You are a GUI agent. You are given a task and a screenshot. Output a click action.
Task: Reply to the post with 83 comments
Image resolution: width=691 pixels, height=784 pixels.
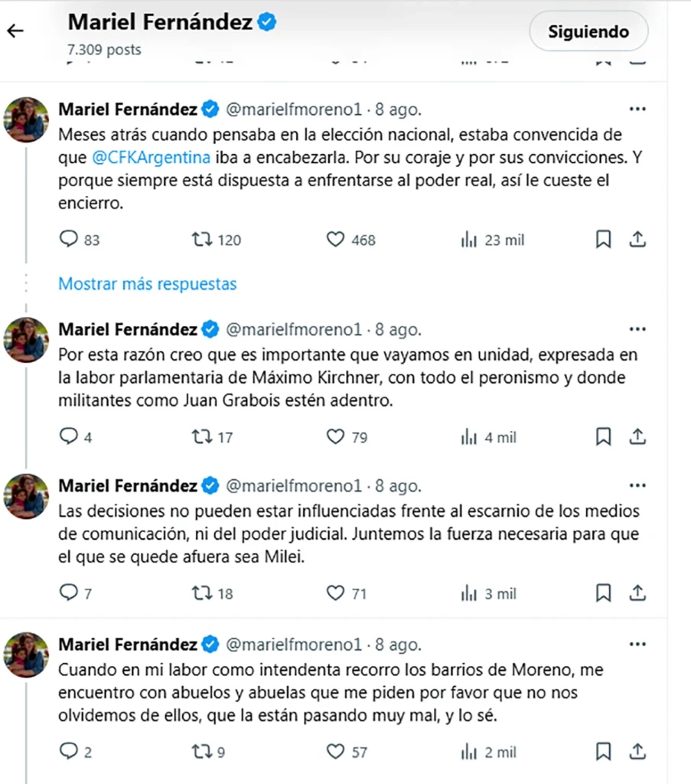[x=69, y=240]
